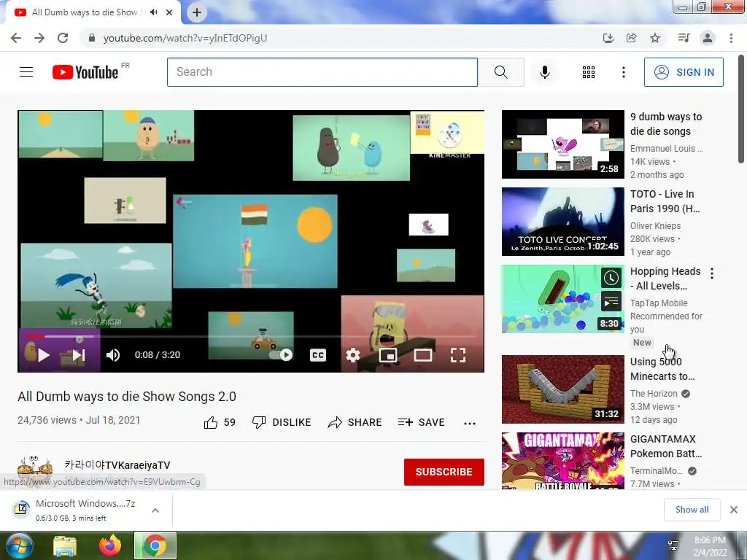Reload the current page
Viewport: 747px width, 560px height.
[x=63, y=38]
